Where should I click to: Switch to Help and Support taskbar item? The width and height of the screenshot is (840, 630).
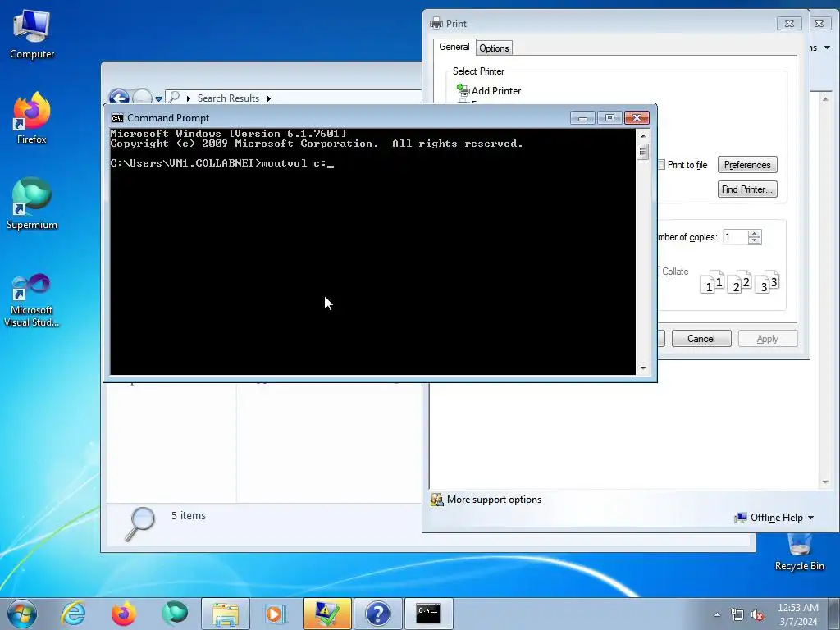pyautogui.click(x=377, y=614)
